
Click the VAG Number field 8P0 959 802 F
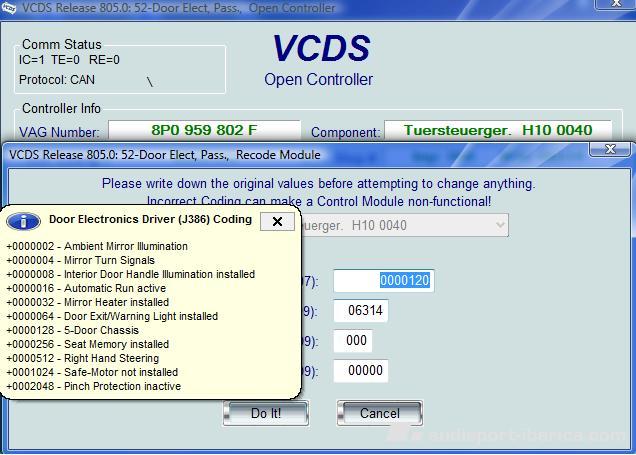coord(204,130)
